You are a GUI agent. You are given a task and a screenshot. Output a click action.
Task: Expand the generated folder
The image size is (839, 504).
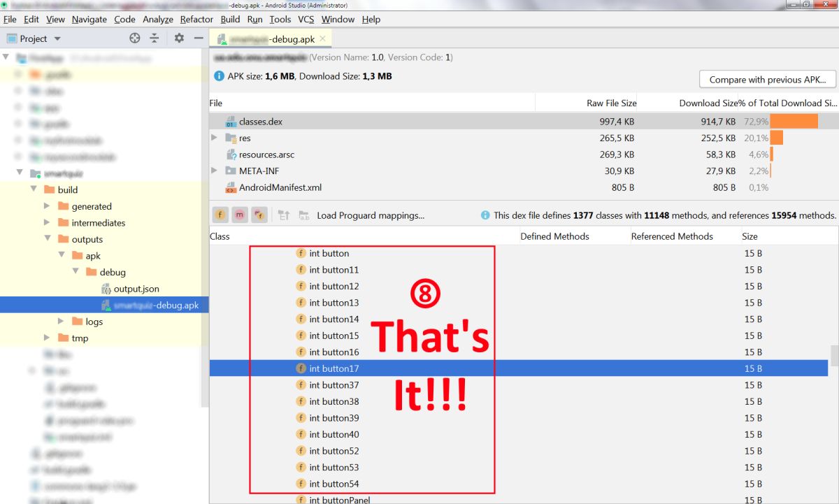click(x=47, y=206)
